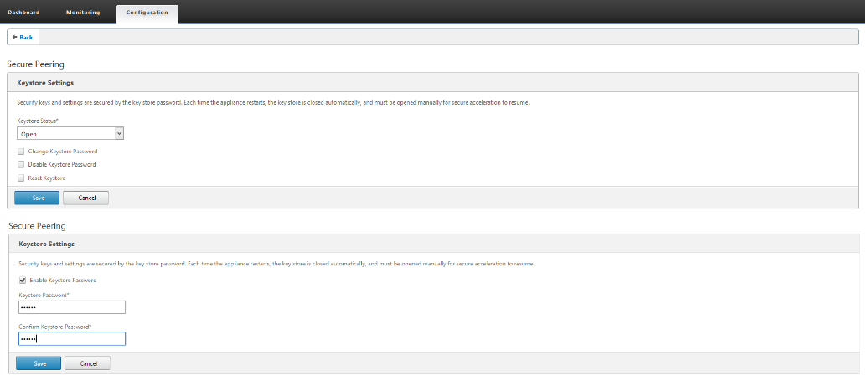Focus the Confirm Keystore Password field
This screenshot has height=381, width=868.
pyautogui.click(x=72, y=338)
